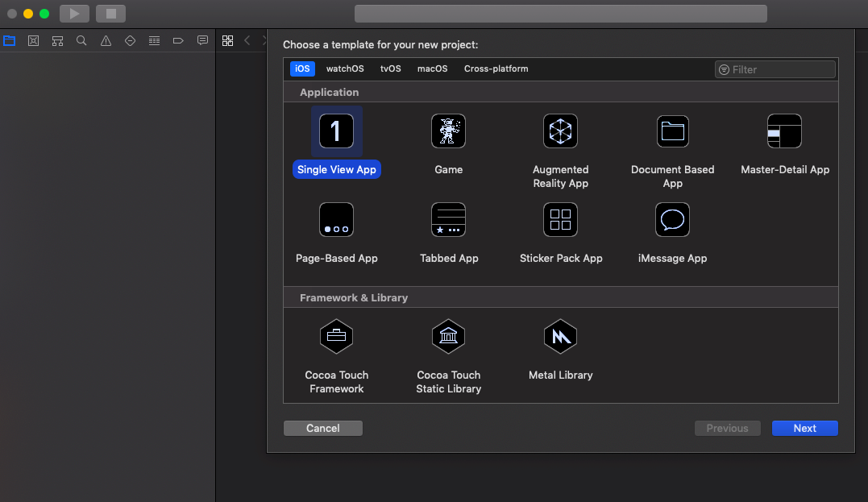Choose the Augmented Reality App template
The height and width of the screenshot is (502, 868).
[560, 131]
